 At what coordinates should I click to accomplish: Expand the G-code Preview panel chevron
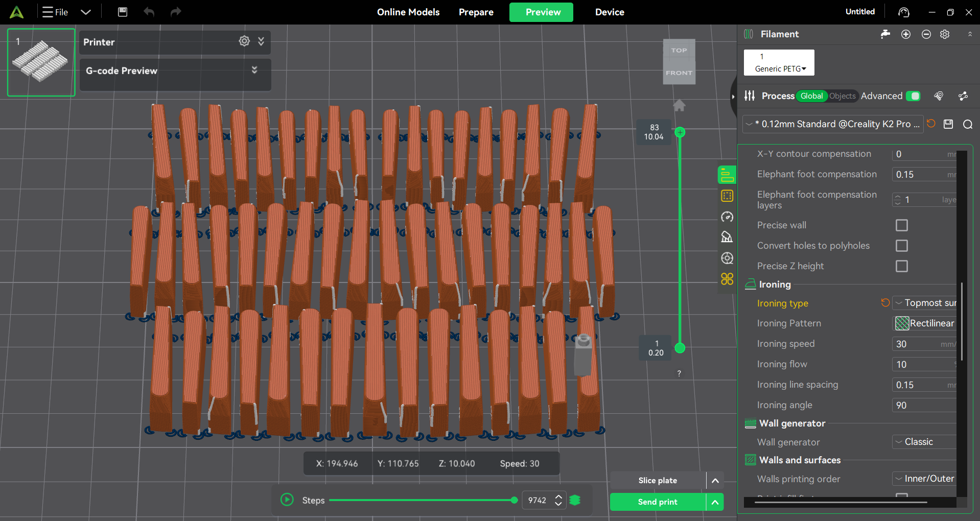254,69
